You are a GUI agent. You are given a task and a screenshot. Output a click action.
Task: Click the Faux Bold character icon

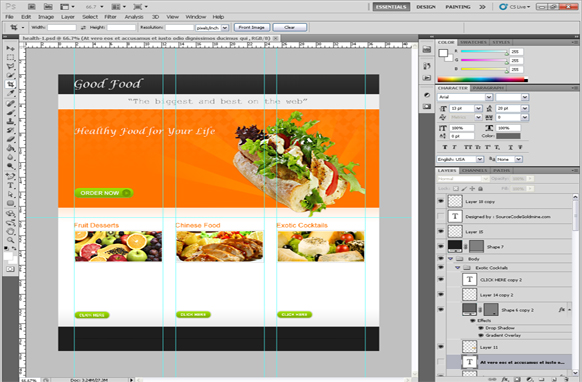445,147
